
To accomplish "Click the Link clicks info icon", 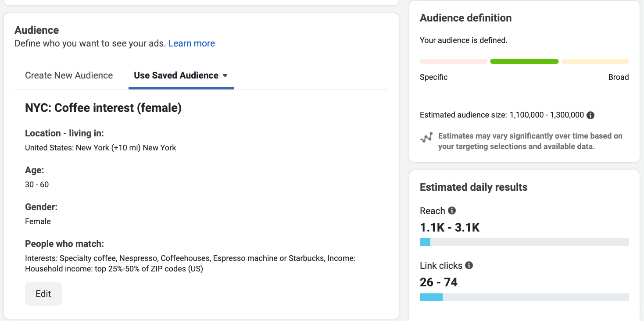I will coord(469,265).
